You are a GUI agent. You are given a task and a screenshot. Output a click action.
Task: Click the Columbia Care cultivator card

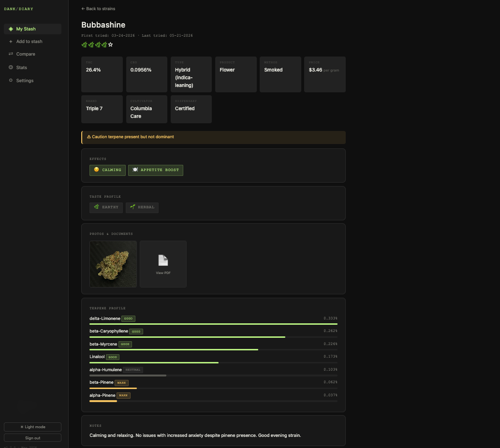(147, 109)
